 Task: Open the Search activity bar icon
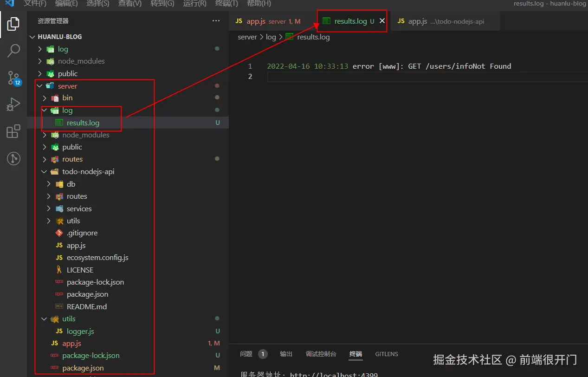(13, 51)
